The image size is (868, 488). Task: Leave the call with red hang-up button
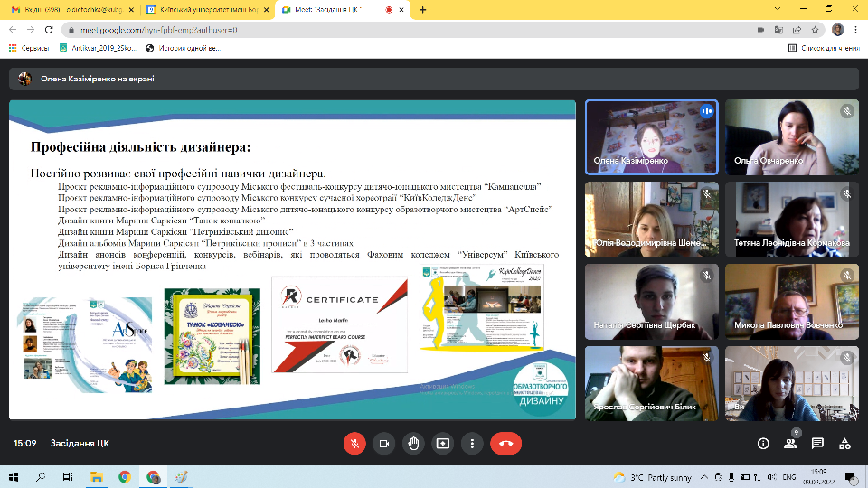click(505, 444)
